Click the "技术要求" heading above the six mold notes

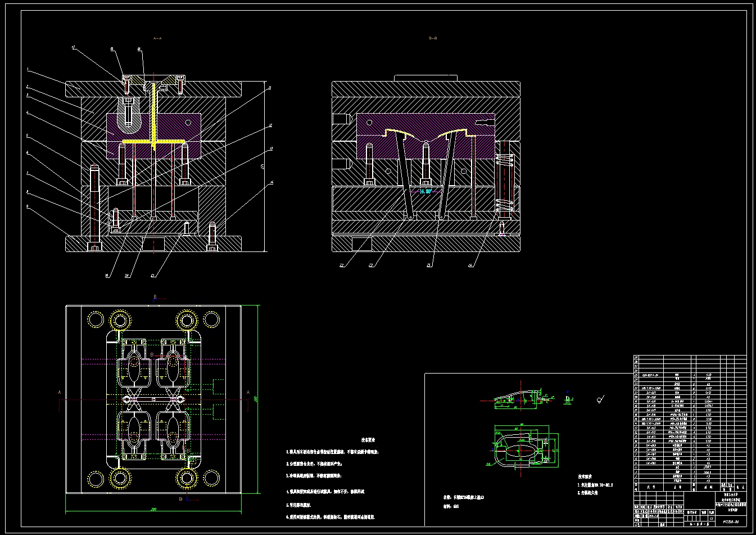point(368,440)
